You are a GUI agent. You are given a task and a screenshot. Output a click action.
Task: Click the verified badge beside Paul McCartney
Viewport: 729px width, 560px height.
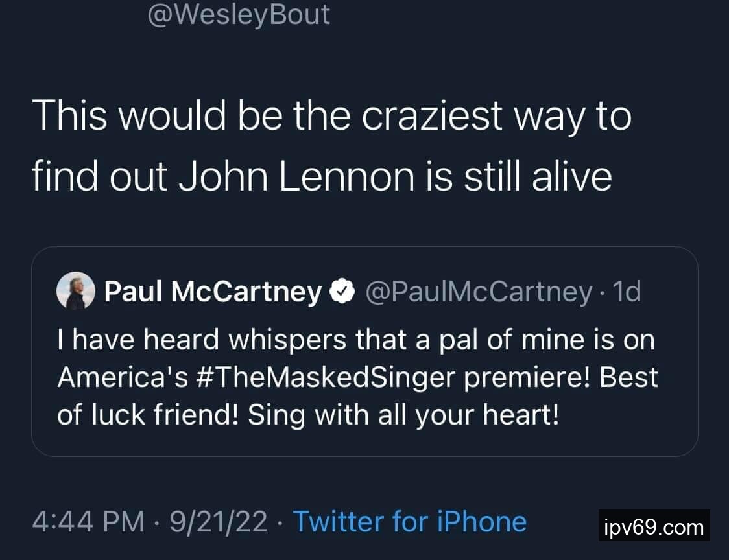342,293
